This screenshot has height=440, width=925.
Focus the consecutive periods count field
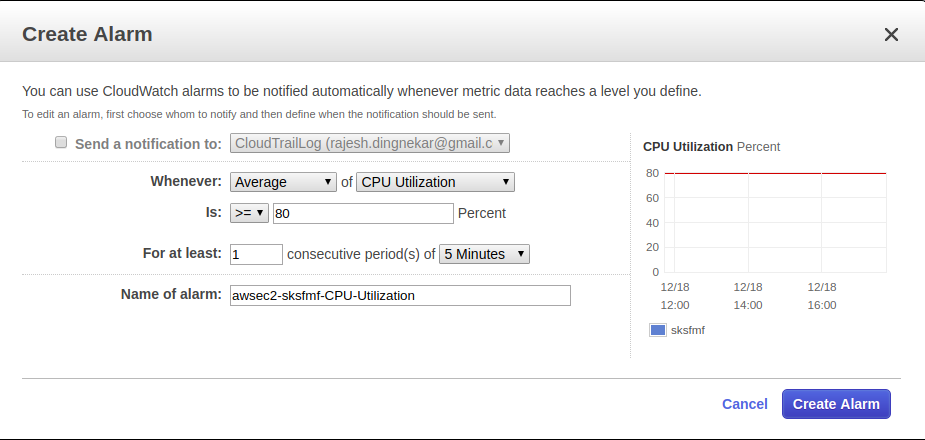coord(256,254)
